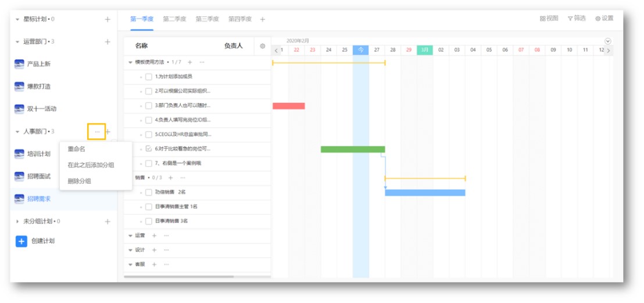The height and width of the screenshot is (303, 644).
Task: Open more options for 销售 group
Action: 183,177
